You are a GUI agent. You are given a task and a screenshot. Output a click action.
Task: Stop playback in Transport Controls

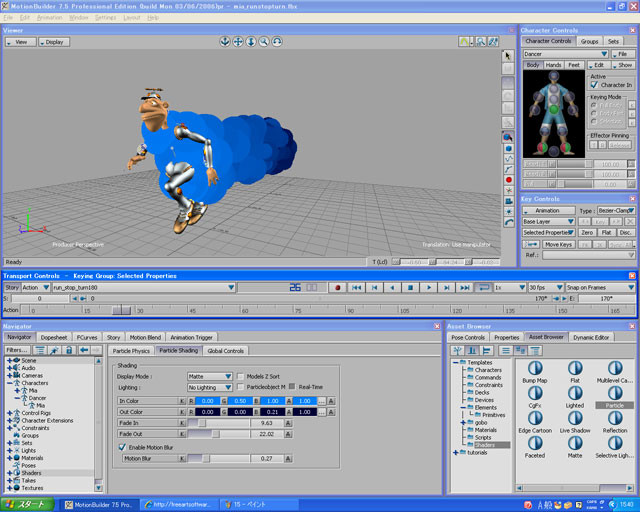pos(410,288)
